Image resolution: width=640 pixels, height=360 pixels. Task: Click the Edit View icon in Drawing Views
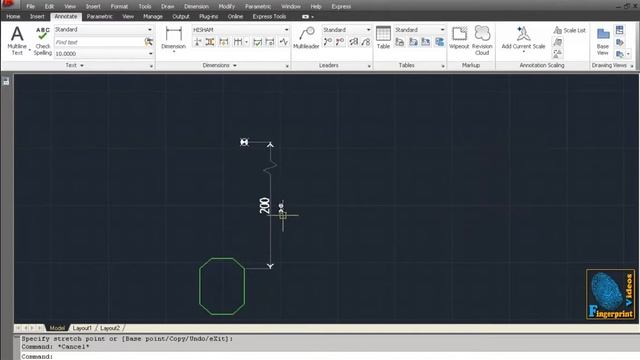[x=620, y=42]
